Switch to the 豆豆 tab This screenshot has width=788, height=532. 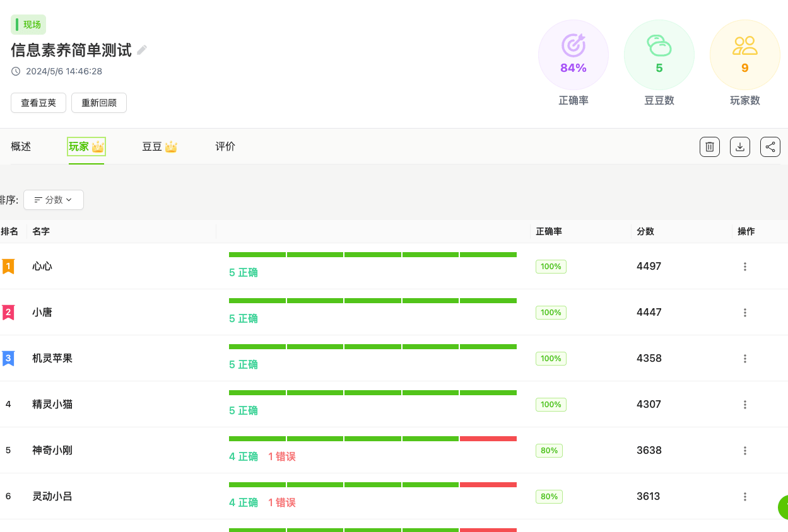[x=160, y=147]
